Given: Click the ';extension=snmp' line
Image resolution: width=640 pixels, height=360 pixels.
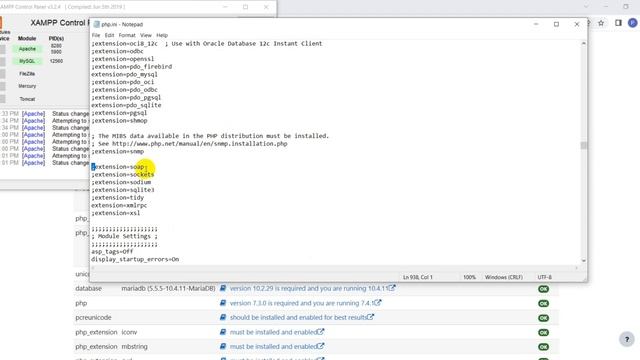Looking at the screenshot, I should click(x=118, y=151).
